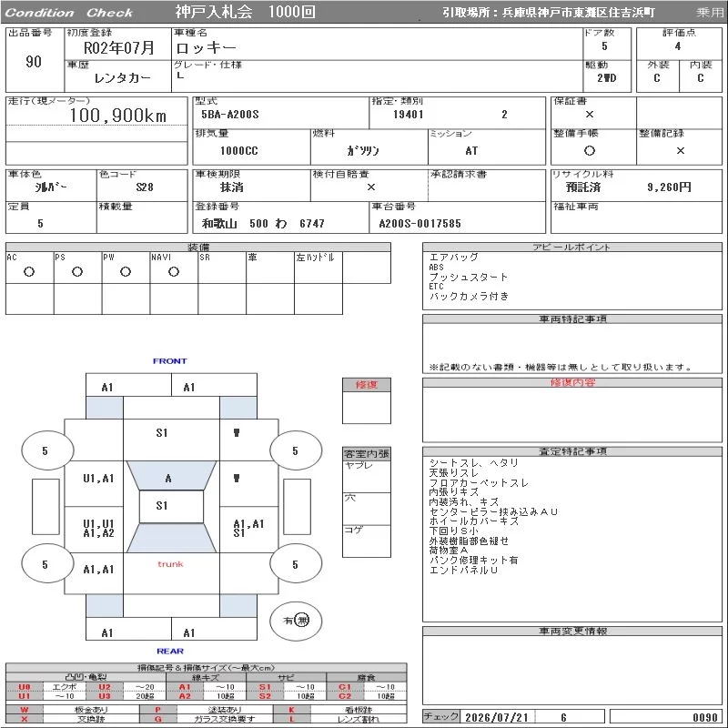Click recycle status "預託済"
Viewport: 728px width, 728px height.
(x=583, y=187)
